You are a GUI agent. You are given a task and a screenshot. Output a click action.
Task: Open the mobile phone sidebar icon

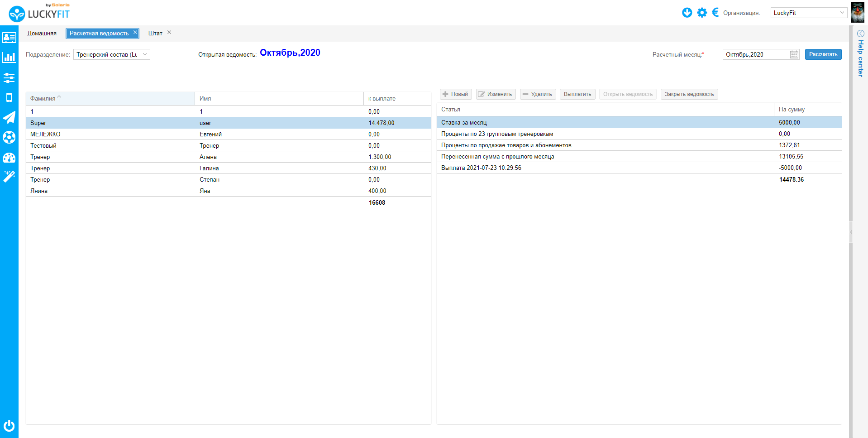click(9, 97)
